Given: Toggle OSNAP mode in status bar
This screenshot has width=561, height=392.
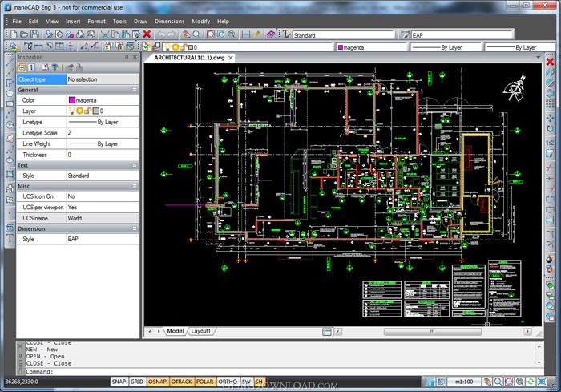Looking at the screenshot, I should [x=157, y=382].
